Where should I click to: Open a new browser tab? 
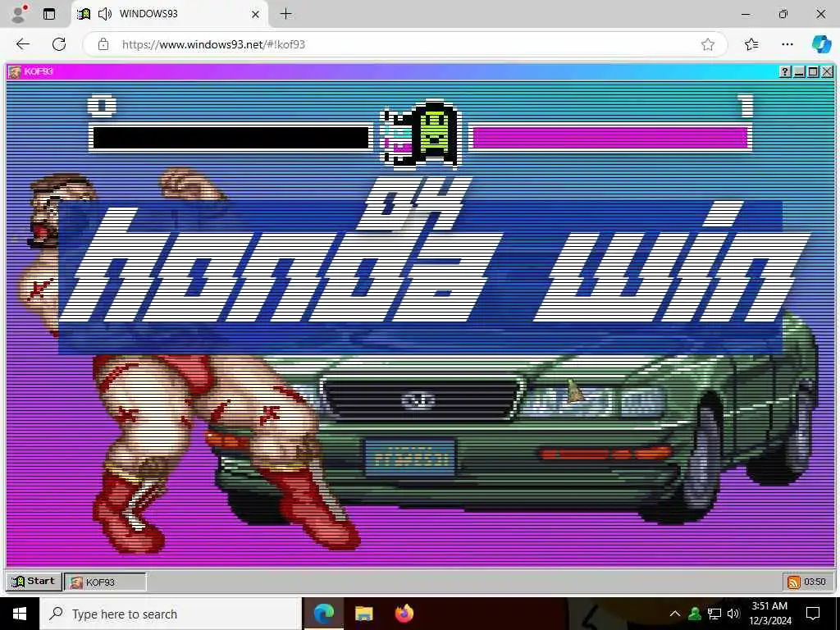coord(286,14)
